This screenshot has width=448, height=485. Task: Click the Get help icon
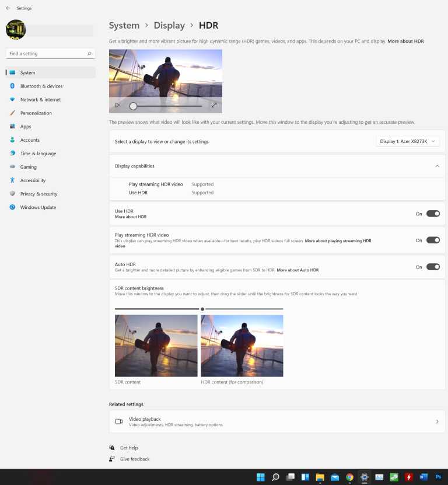point(112,448)
